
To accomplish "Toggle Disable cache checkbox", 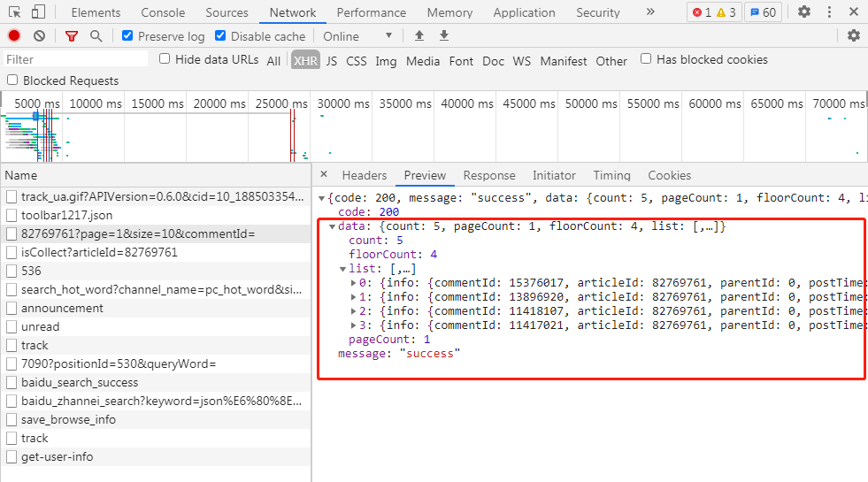I will pyautogui.click(x=220, y=35).
